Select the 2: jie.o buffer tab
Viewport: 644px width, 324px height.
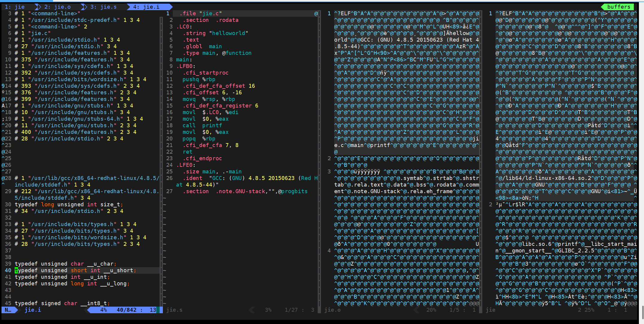tap(57, 7)
